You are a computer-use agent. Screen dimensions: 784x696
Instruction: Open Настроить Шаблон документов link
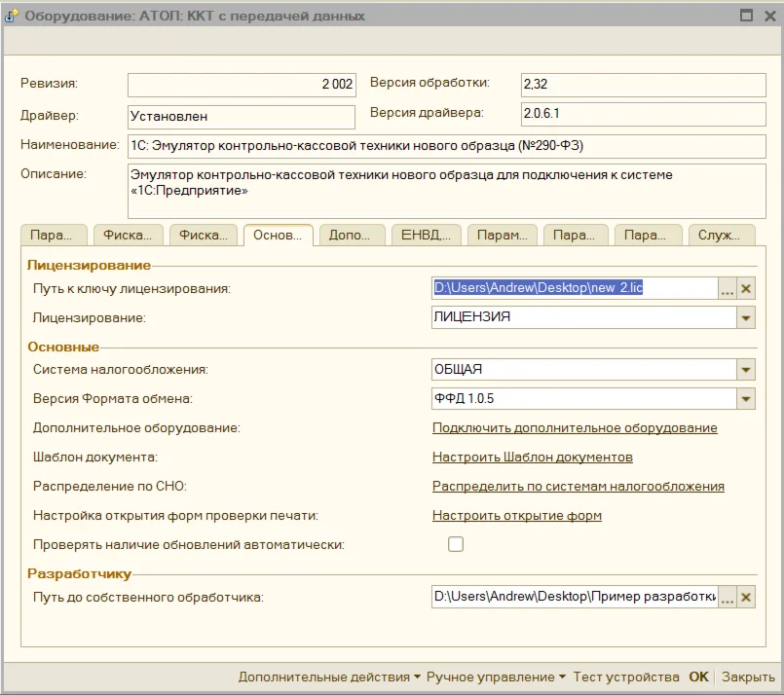coord(533,458)
